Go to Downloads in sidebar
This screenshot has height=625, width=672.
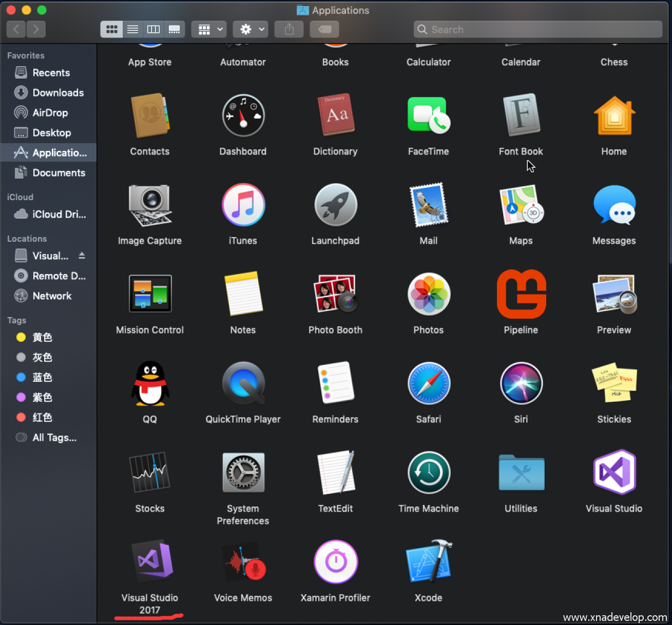(57, 93)
